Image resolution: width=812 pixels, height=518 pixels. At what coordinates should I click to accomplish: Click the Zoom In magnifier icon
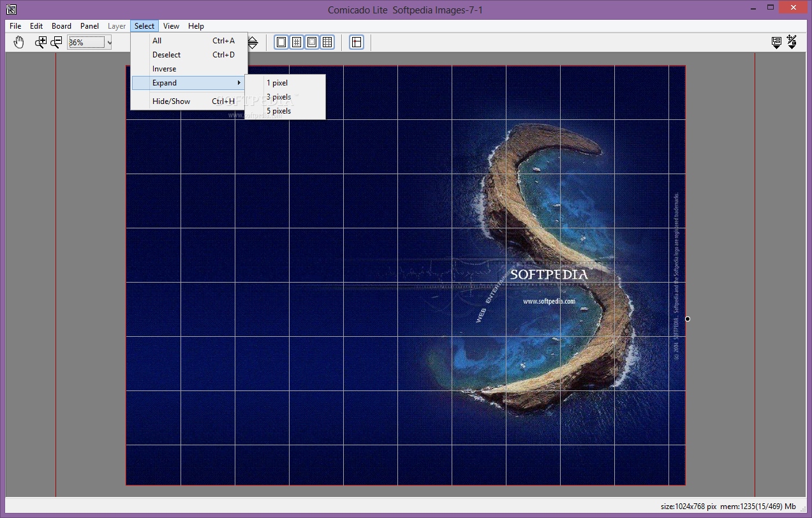pyautogui.click(x=41, y=43)
